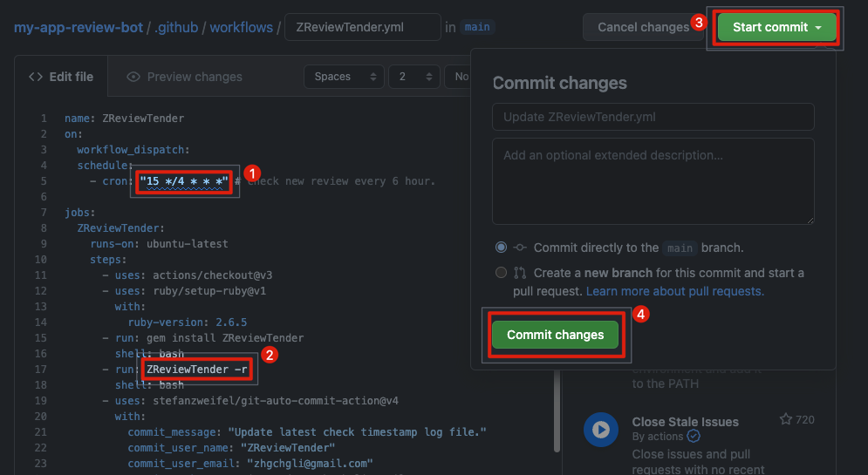868x475 pixels.
Task: Click the Close Stale Issues play icon
Action: (x=601, y=429)
